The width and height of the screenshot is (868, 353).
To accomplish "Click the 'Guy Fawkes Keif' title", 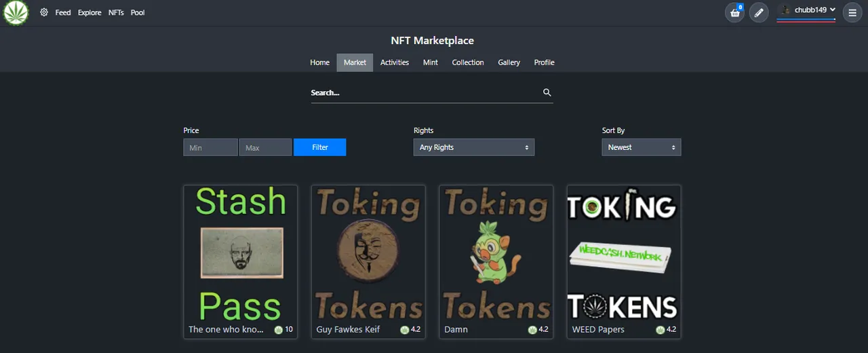I will pyautogui.click(x=348, y=330).
